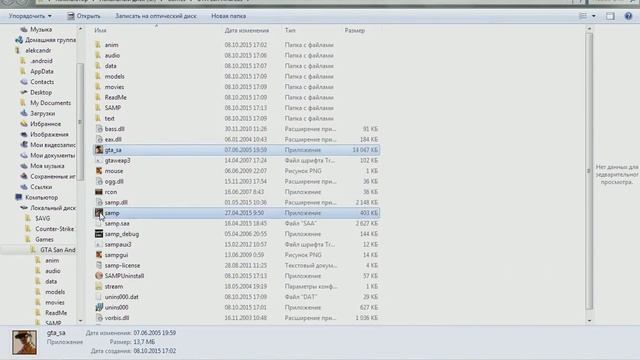Open Изображения in the navigation tree

49,134
